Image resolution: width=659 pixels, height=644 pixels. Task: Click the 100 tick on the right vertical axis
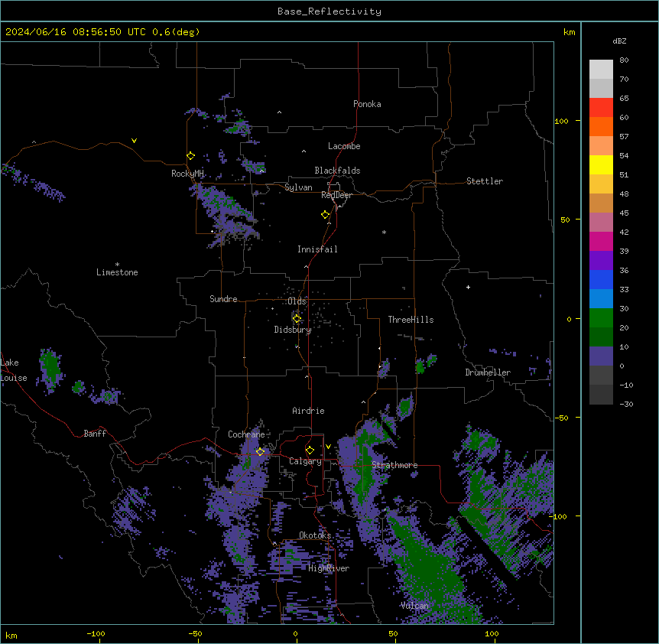point(561,121)
